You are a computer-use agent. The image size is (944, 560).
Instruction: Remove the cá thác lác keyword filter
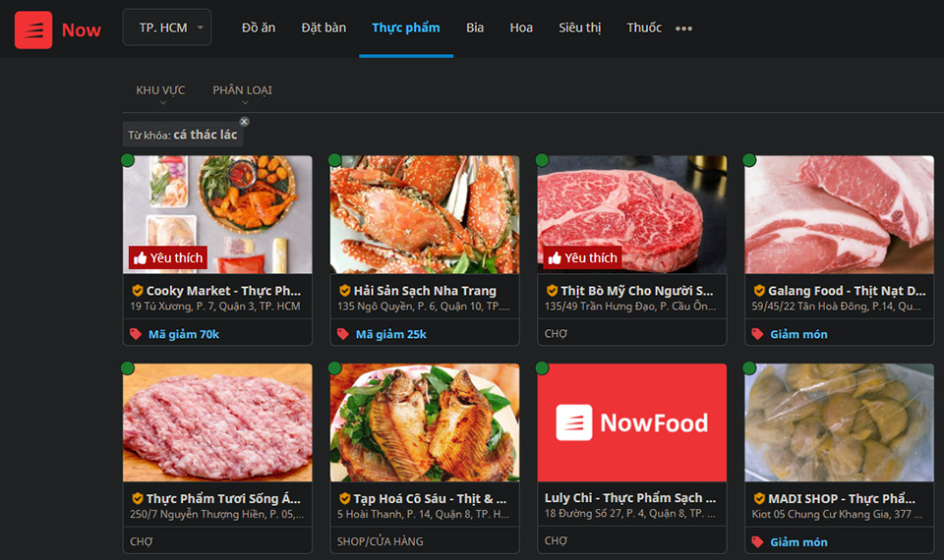[244, 122]
